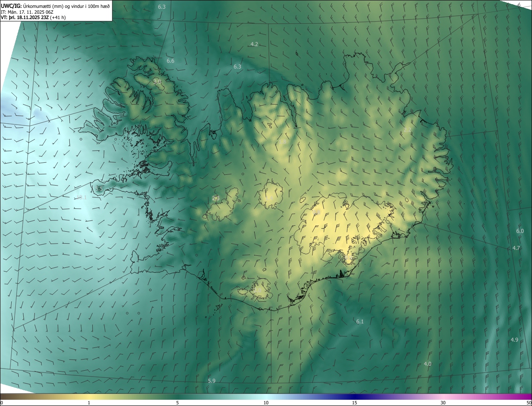Click the 2.3 value on Langjökull glacier
This screenshot has height=406, width=532.
(215, 198)
